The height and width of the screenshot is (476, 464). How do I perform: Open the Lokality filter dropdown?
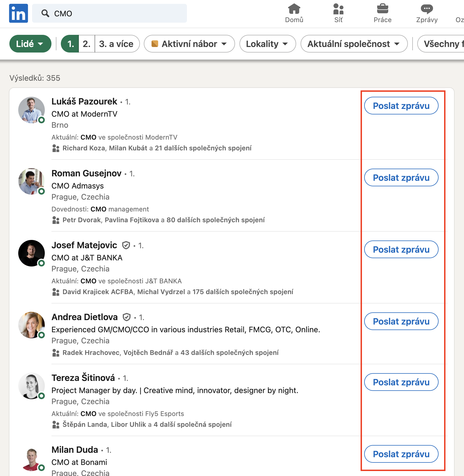click(x=267, y=44)
